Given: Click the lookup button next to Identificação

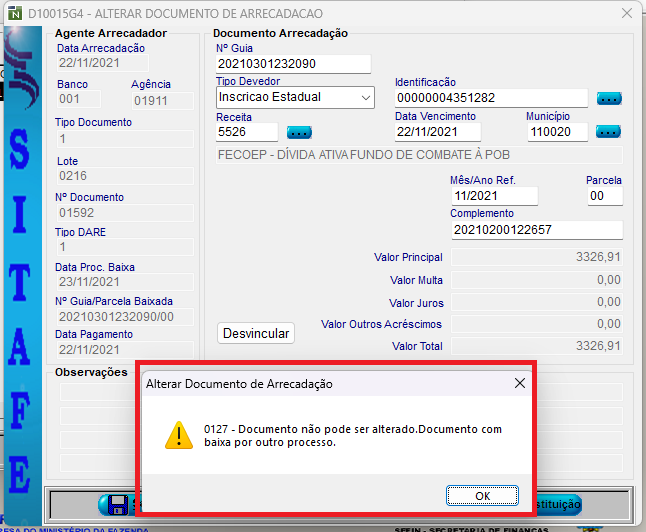Looking at the screenshot, I should (609, 98).
